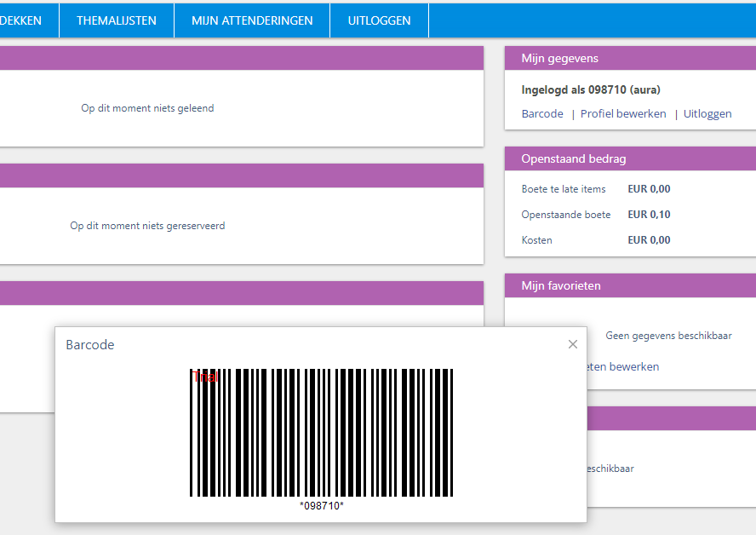Click the Openstaande boete EUR 0,10 amount
Image resolution: width=756 pixels, height=535 pixels.
click(x=649, y=215)
